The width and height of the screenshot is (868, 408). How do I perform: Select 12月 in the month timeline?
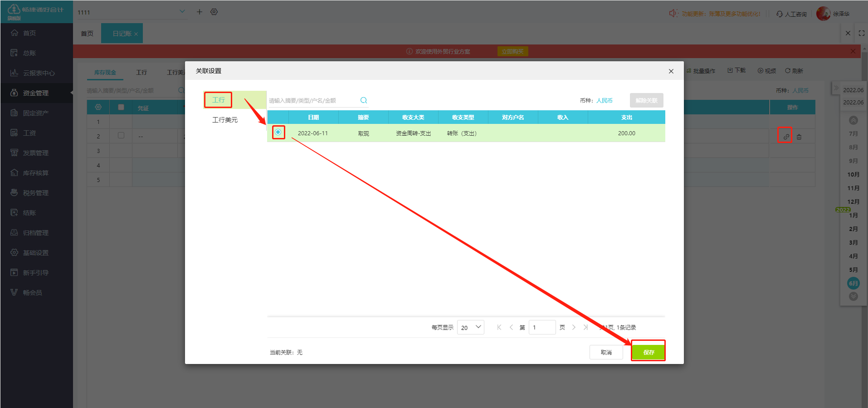coord(853,202)
